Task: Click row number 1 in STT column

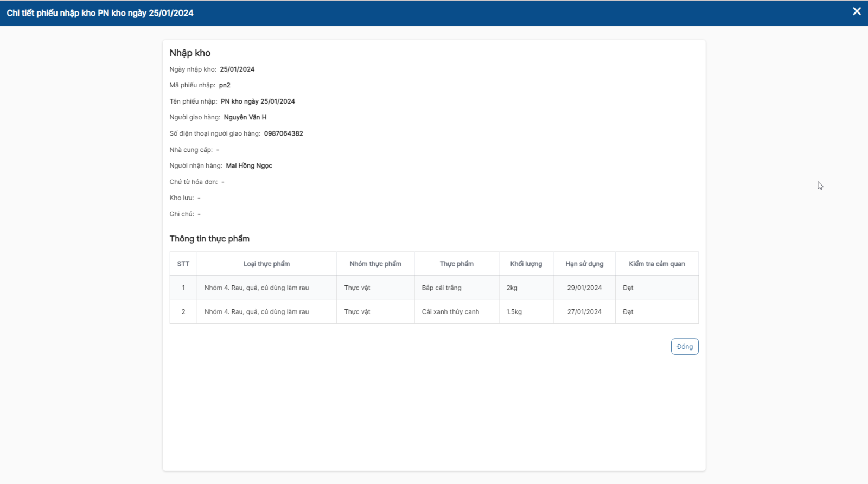Action: coord(183,288)
